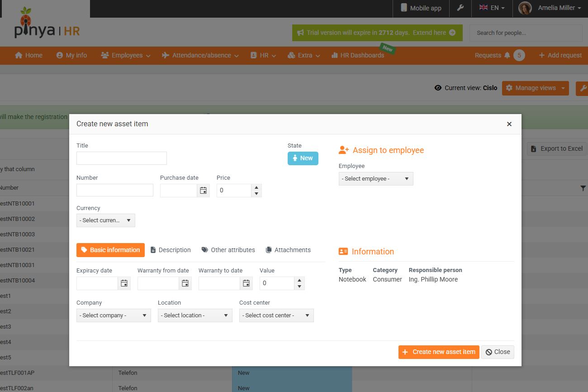Click the Create new asset item button

tap(439, 352)
